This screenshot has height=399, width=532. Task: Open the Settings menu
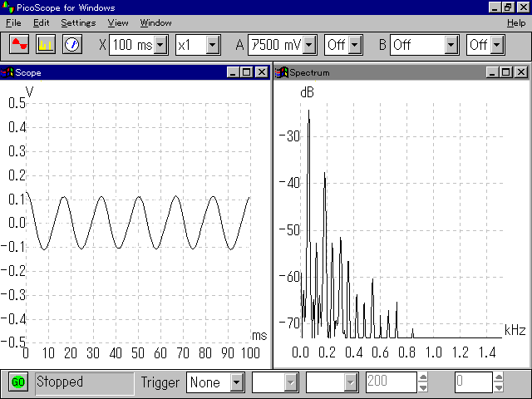[78, 22]
